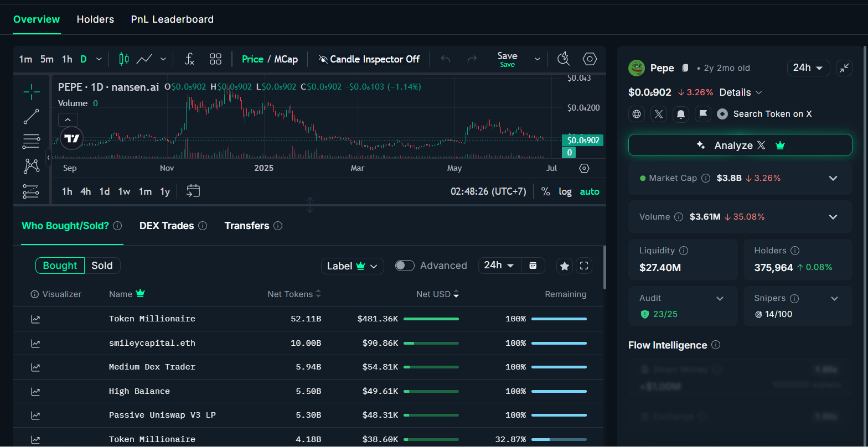Collapse the token info panel

click(844, 68)
